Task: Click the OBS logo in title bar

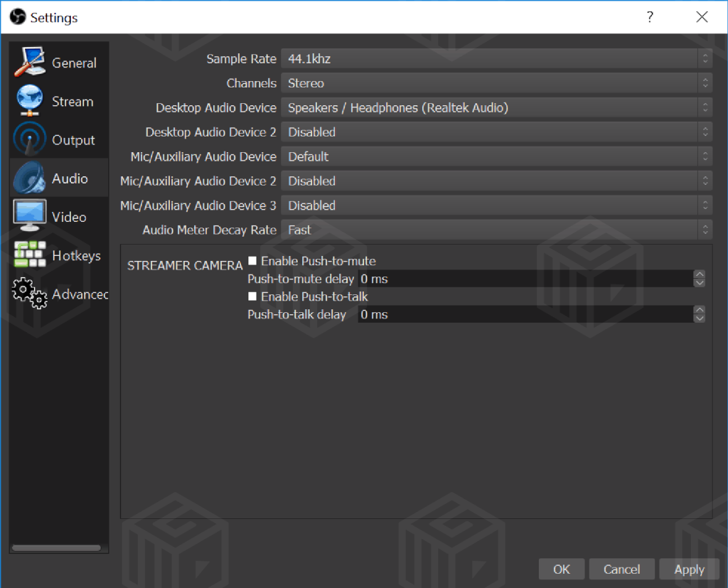Action: pyautogui.click(x=18, y=17)
